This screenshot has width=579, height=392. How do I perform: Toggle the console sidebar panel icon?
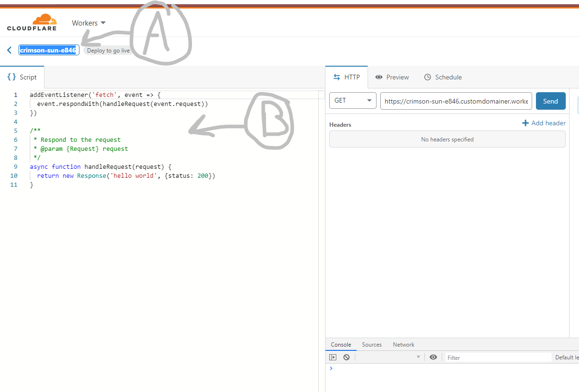(x=333, y=357)
